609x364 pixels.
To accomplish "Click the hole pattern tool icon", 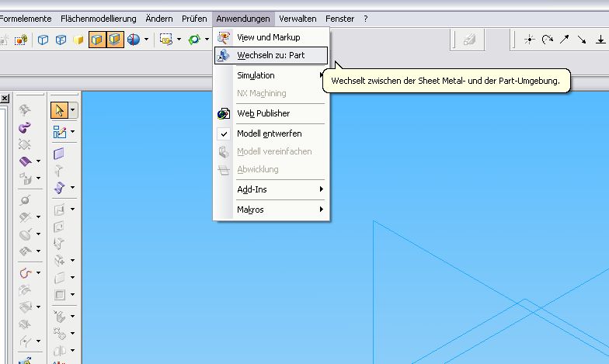I will [x=59, y=334].
